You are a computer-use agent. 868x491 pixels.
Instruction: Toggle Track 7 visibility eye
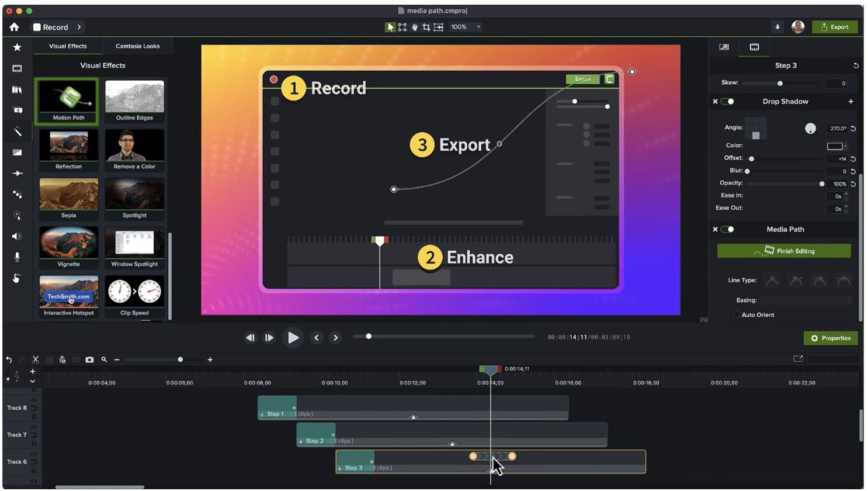coord(34,427)
